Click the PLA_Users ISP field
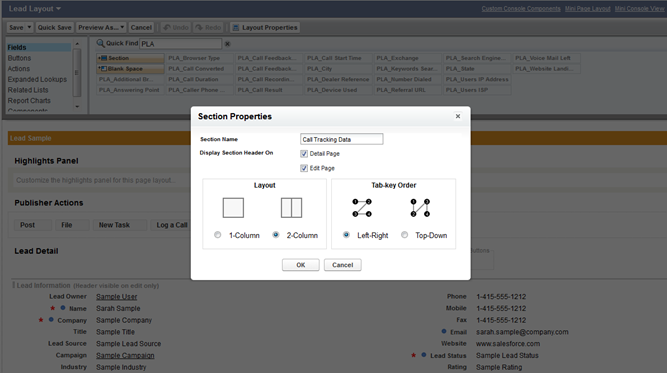667x373 pixels. pos(477,90)
